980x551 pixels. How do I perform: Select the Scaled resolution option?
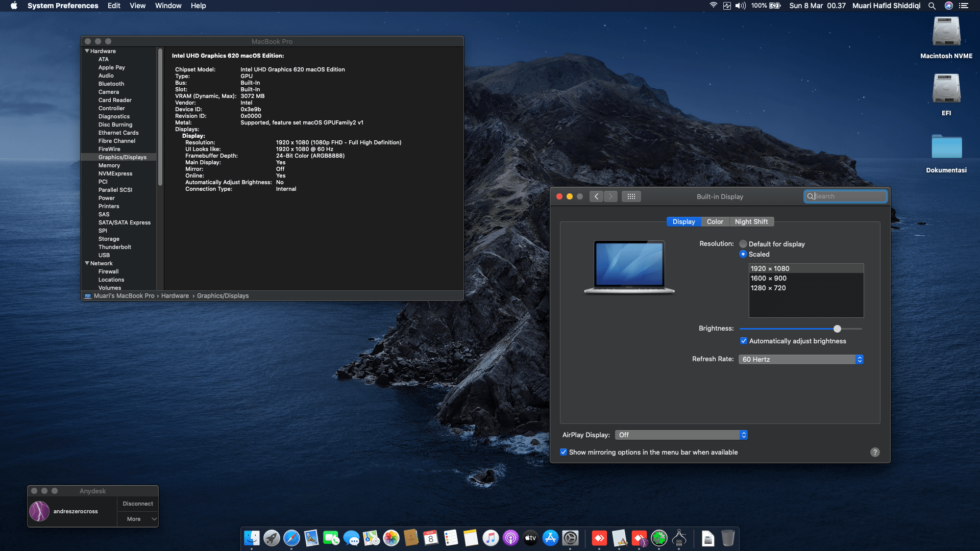(743, 254)
